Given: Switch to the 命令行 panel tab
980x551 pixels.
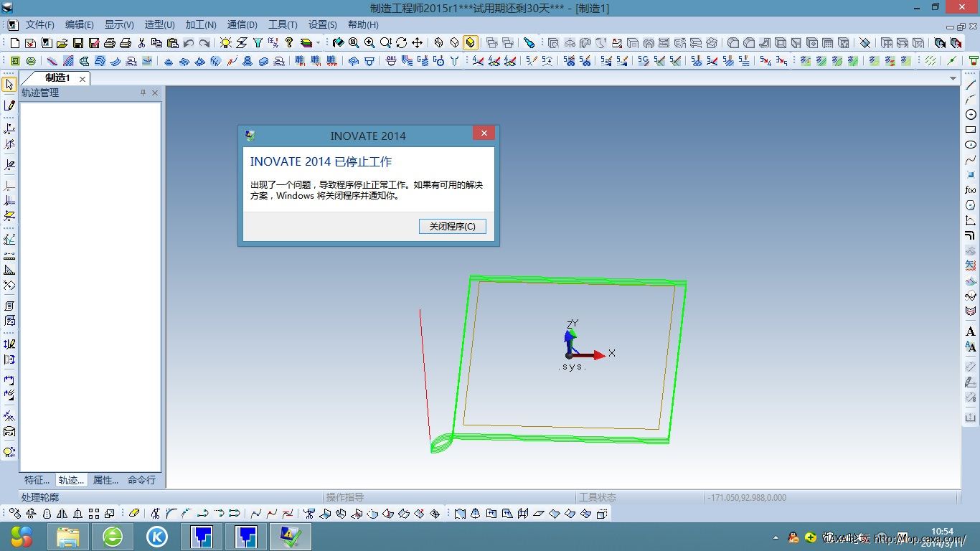Looking at the screenshot, I should [141, 480].
